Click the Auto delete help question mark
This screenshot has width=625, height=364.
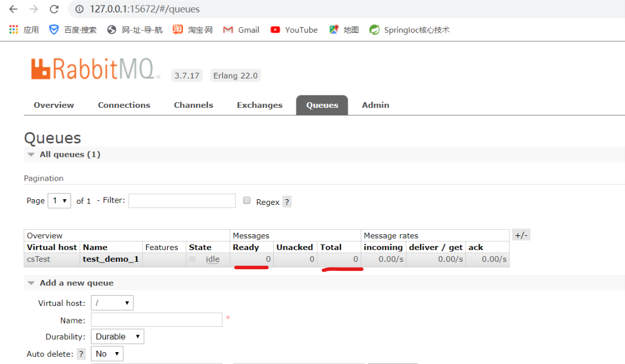point(81,354)
